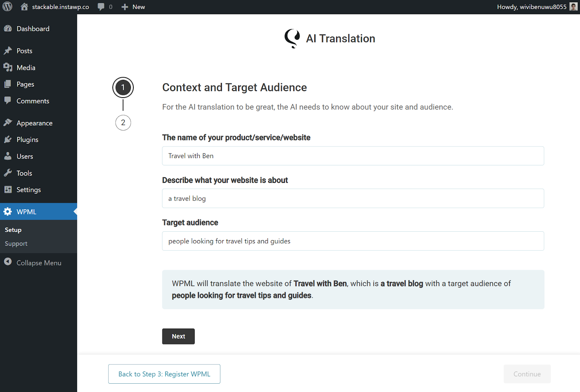The height and width of the screenshot is (392, 580).
Task: Go back to Step 3: Register WPML
Action: pos(164,374)
